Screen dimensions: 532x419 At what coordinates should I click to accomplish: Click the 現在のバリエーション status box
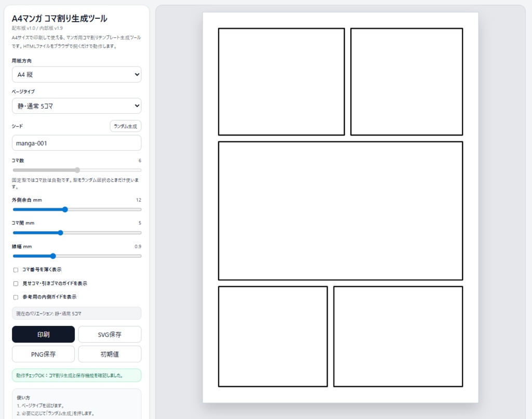point(77,313)
